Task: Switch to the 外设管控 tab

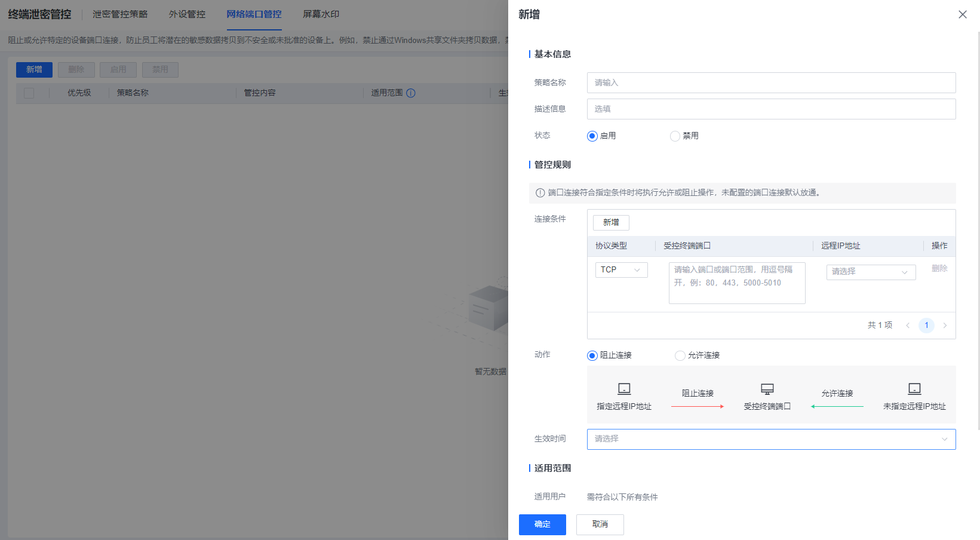Action: pos(187,14)
